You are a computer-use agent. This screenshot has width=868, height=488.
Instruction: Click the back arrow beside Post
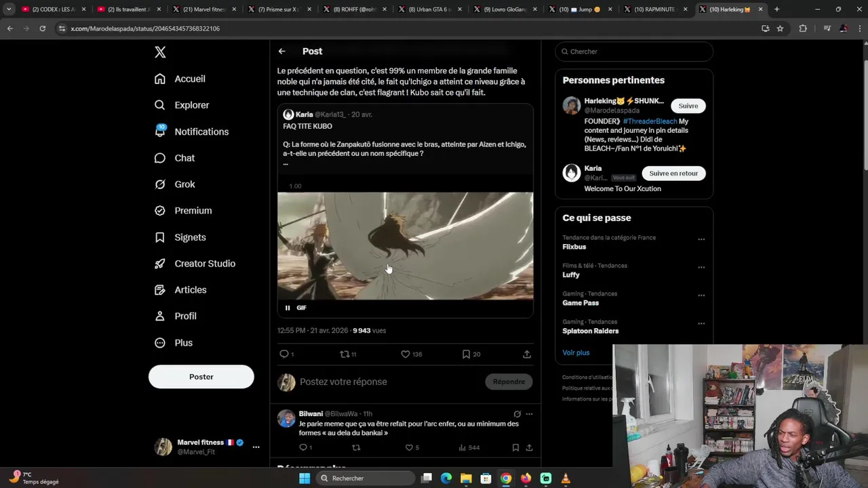coord(281,52)
